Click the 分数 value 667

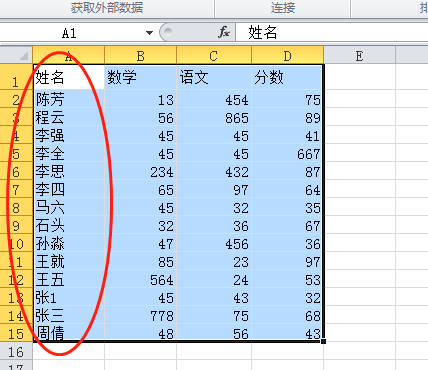[x=287, y=154]
